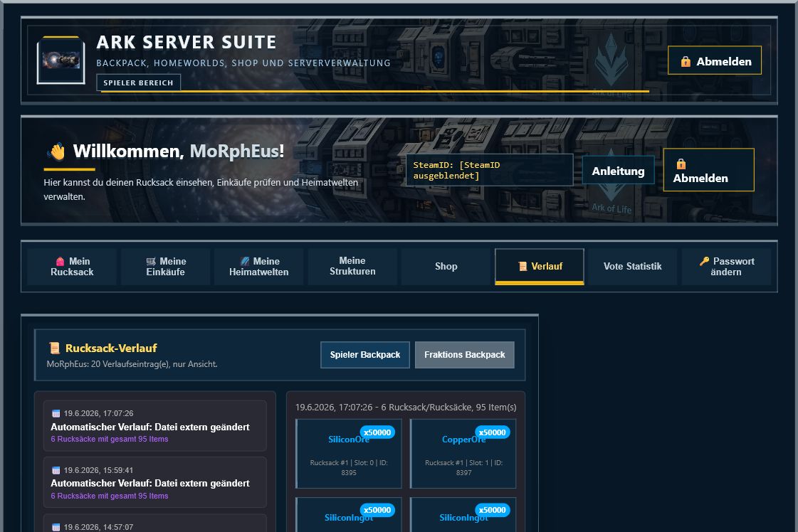Open the Meine Strukturen tab
798x532 pixels.
pos(352,267)
